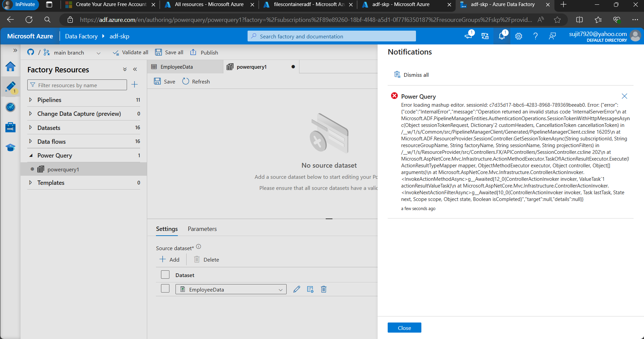644x339 pixels.
Task: Open the feedback megaphone icon
Action: click(x=468, y=36)
